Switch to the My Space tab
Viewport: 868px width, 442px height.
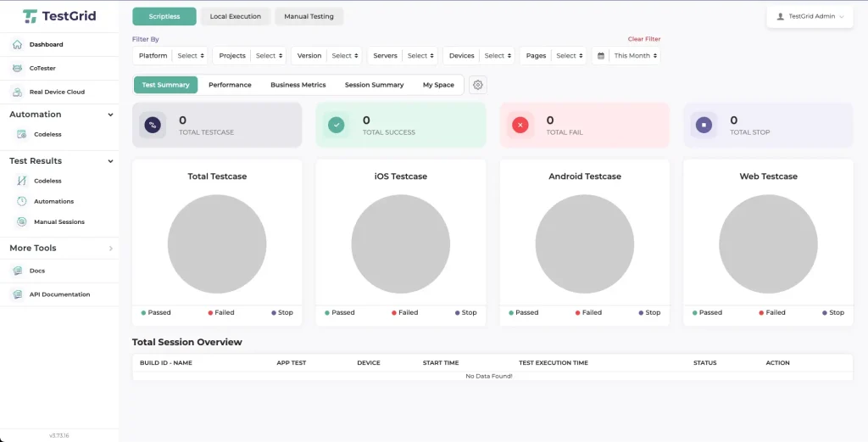click(x=438, y=85)
